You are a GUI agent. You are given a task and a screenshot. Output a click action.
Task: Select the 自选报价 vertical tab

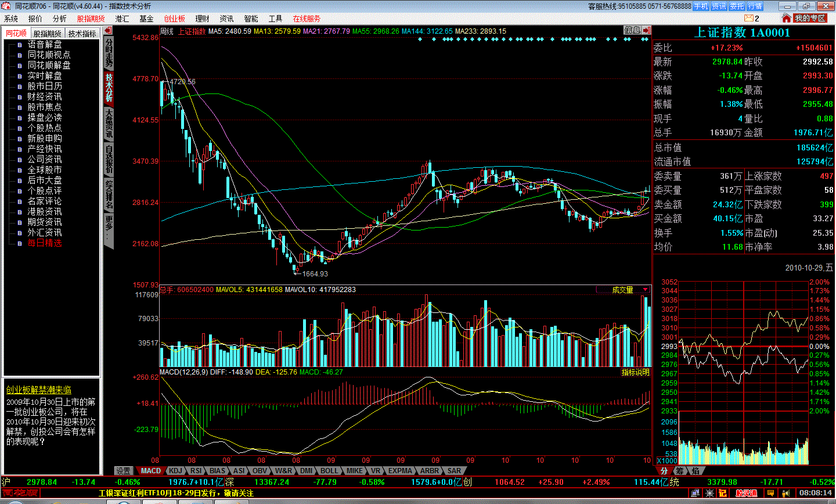pyautogui.click(x=109, y=159)
